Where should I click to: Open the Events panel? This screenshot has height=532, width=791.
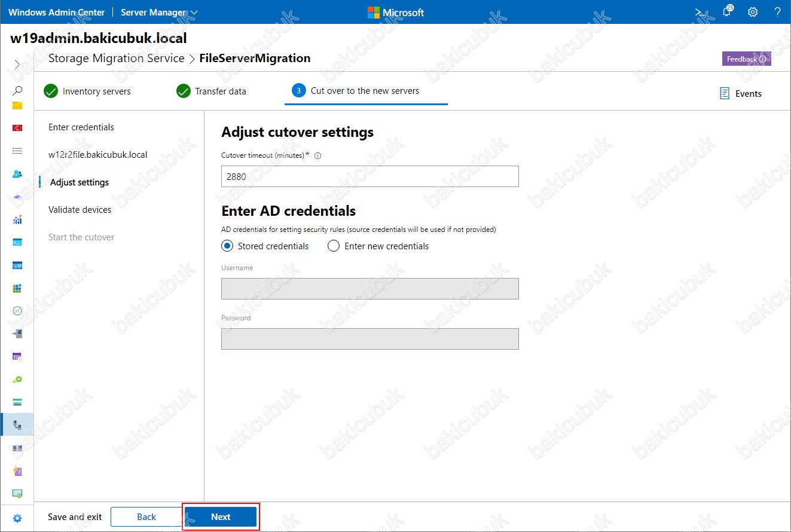pyautogui.click(x=741, y=93)
